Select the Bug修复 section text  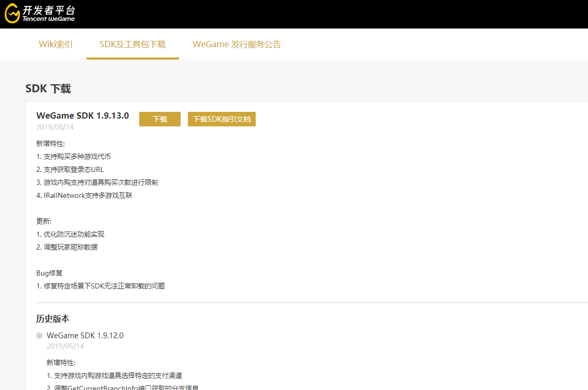click(49, 272)
